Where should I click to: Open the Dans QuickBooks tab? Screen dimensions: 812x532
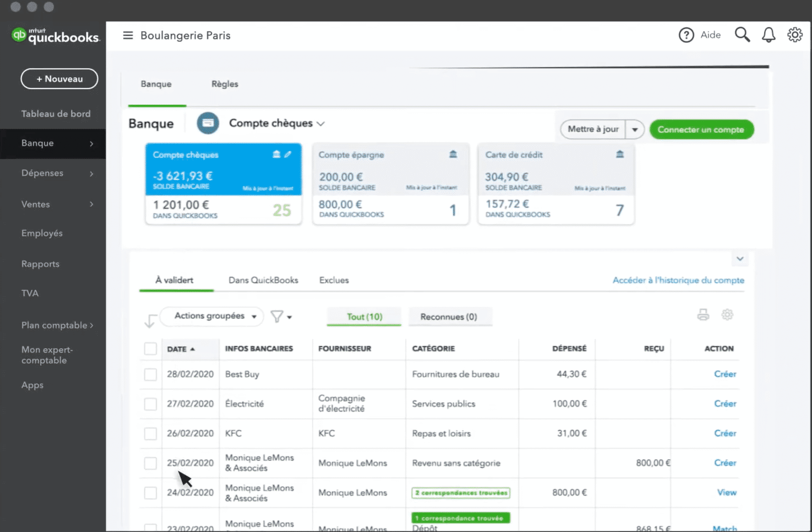(263, 280)
